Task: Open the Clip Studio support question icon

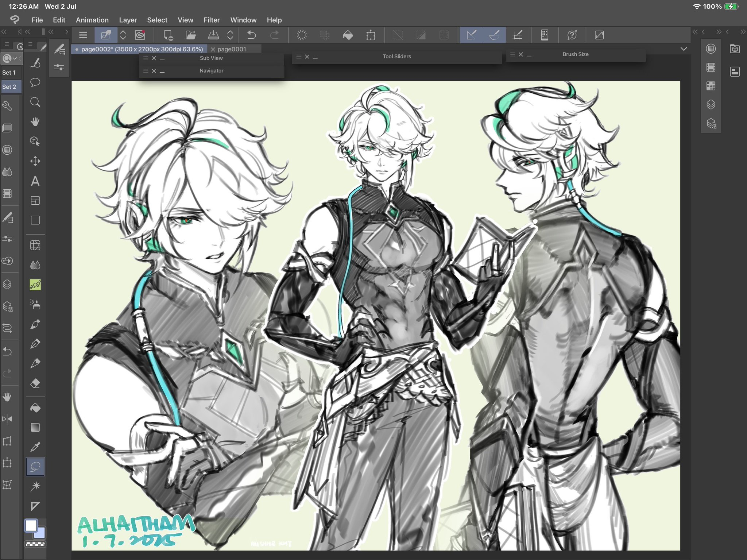Action: point(572,35)
